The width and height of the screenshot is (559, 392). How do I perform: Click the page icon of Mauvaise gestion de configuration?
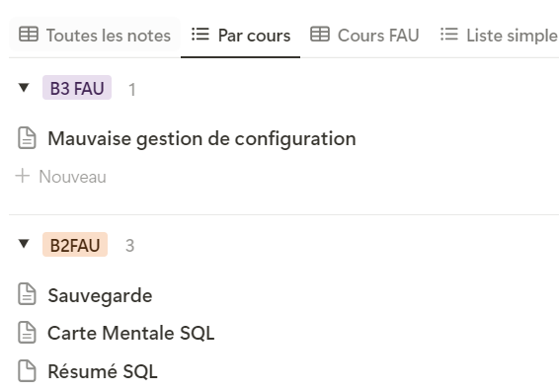click(x=27, y=138)
